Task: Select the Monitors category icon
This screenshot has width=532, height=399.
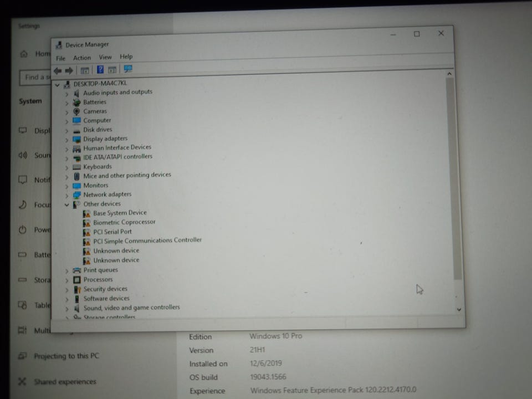Action: pyautogui.click(x=76, y=186)
